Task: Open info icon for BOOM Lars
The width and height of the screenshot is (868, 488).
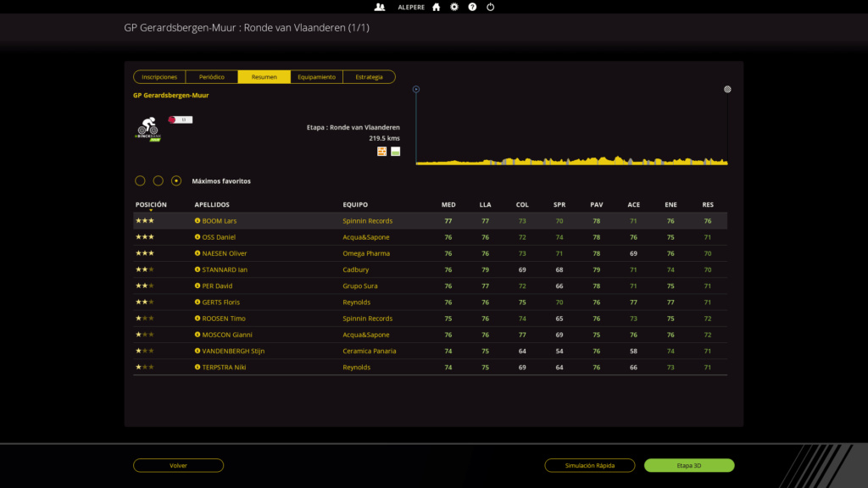Action: pyautogui.click(x=197, y=221)
